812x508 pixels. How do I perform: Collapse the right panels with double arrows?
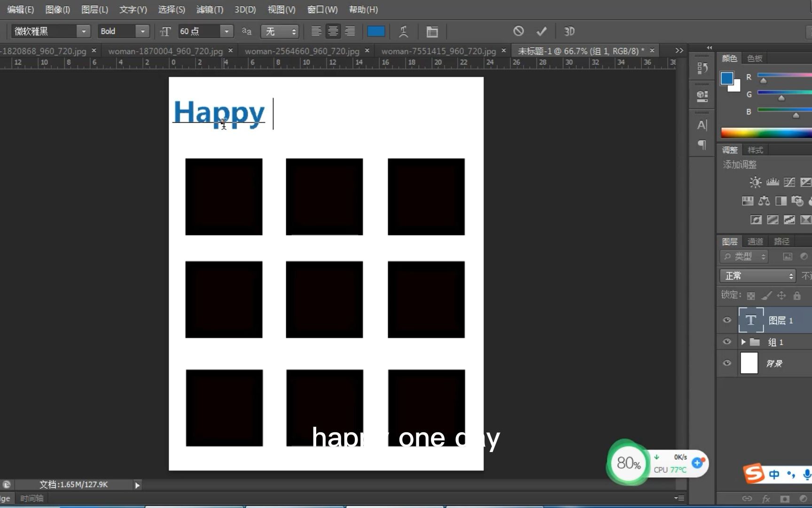click(x=710, y=48)
